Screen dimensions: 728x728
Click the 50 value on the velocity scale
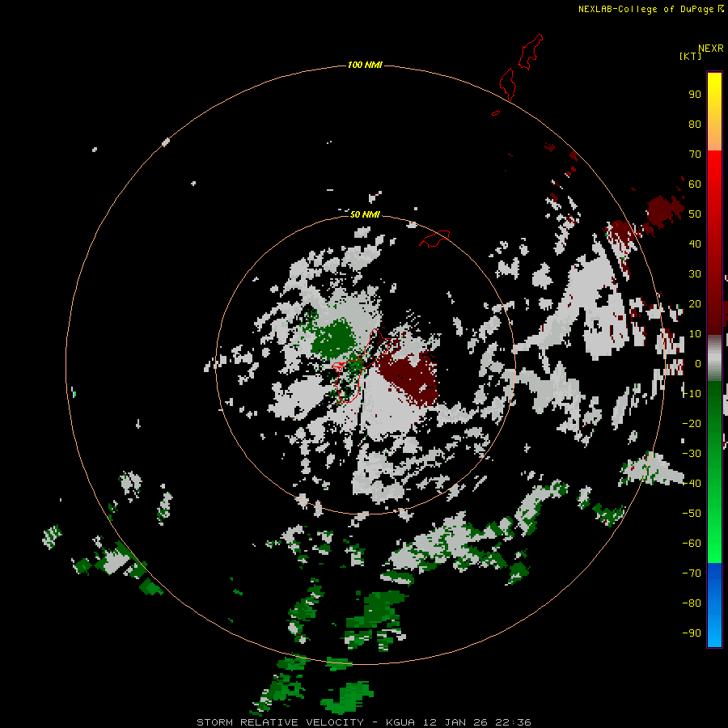click(695, 214)
